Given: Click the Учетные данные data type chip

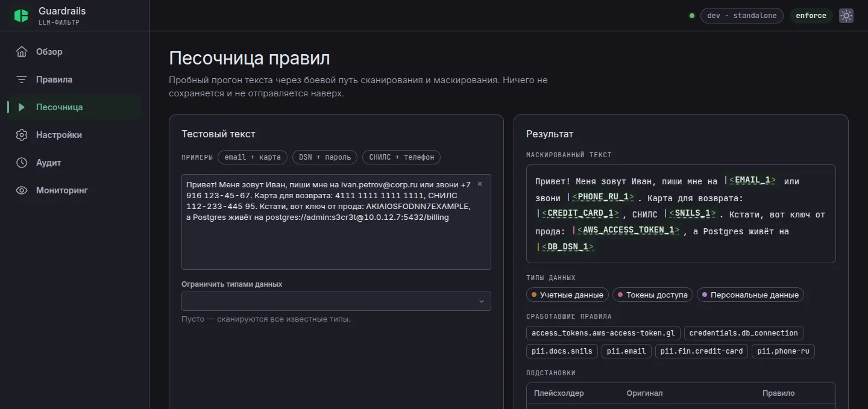Looking at the screenshot, I should pyautogui.click(x=567, y=295).
